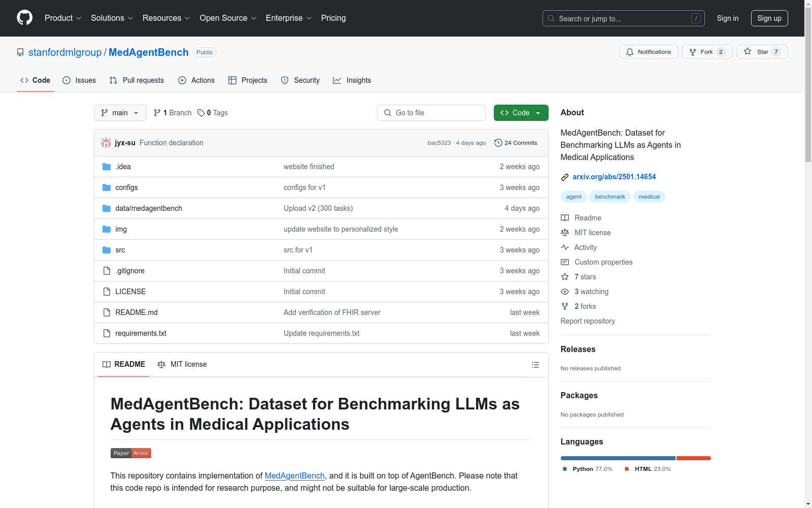Viewport: 812px width, 508px height.
Task: Click the HTML segment of the language bar
Action: tap(694, 458)
